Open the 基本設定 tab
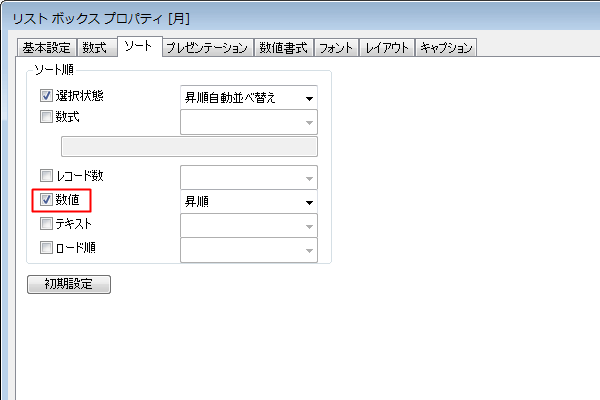The width and height of the screenshot is (600, 400). [x=46, y=47]
